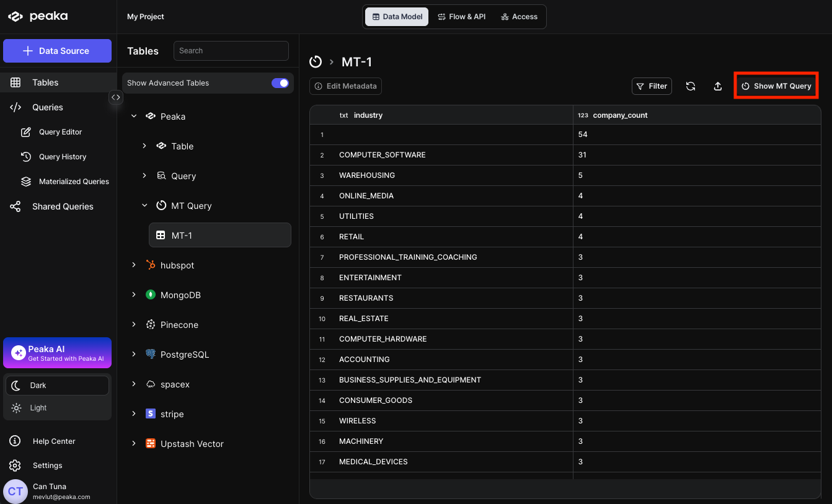Toggle Show Advanced Tables switch
The height and width of the screenshot is (504, 832).
(x=280, y=83)
